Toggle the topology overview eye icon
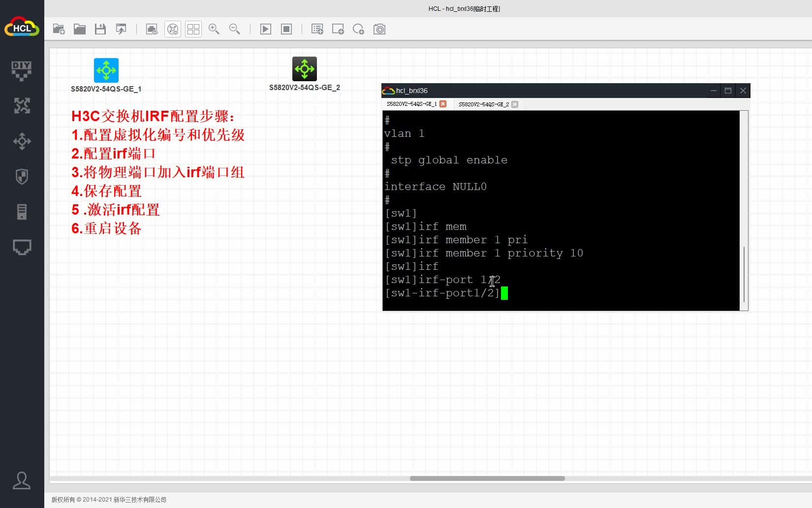Image resolution: width=812 pixels, height=508 pixels. (173, 29)
